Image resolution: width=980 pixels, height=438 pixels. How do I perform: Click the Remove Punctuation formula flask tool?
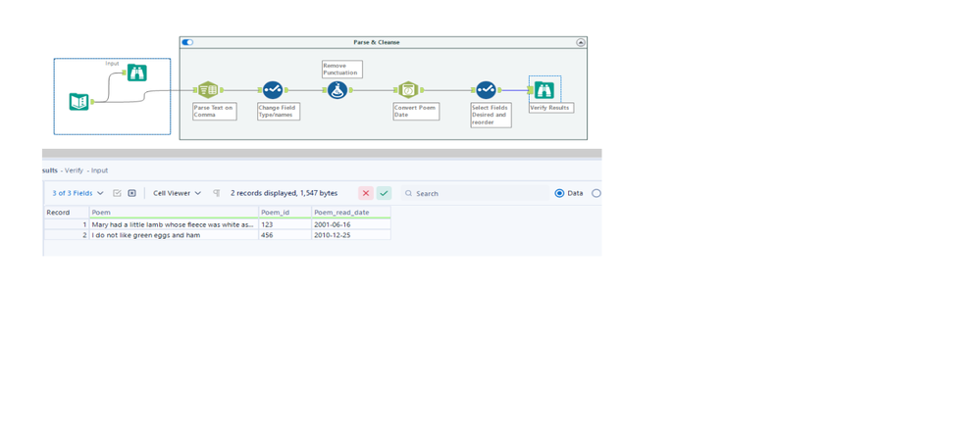click(x=337, y=90)
